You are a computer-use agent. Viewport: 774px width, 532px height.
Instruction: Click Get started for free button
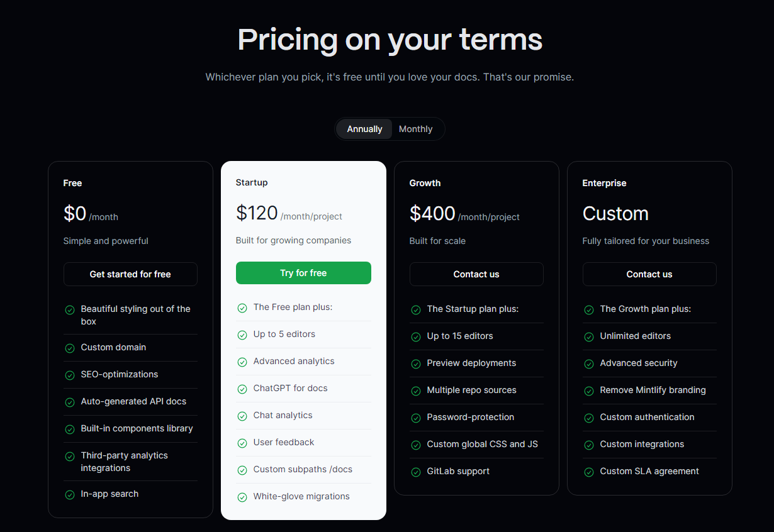coord(130,274)
